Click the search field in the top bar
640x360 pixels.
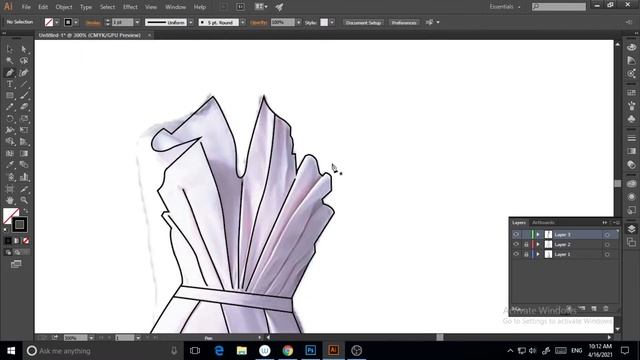(x=559, y=7)
